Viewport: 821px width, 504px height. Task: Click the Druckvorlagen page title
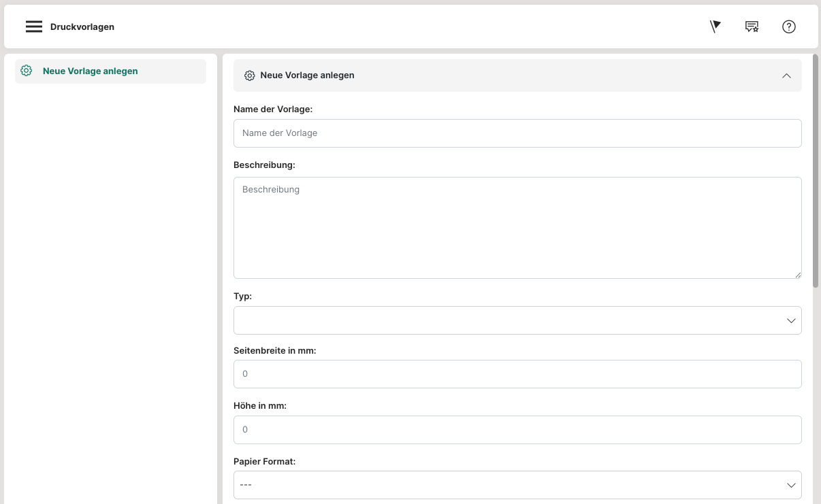(x=82, y=27)
